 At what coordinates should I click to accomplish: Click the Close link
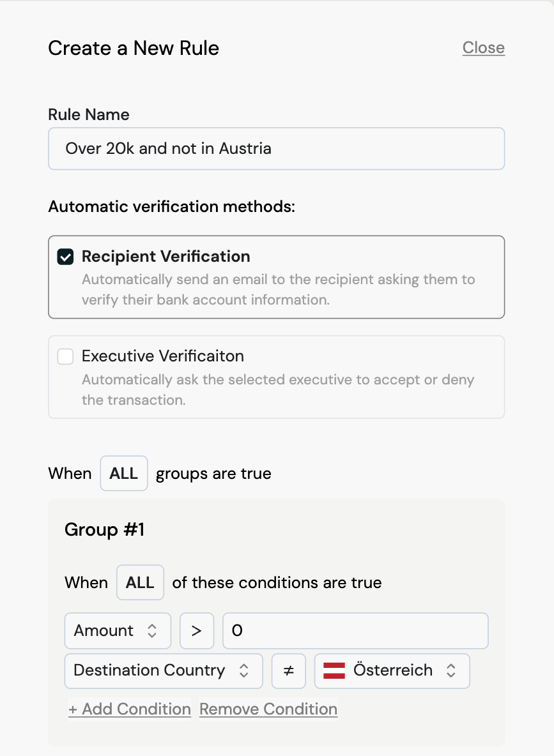coord(483,47)
